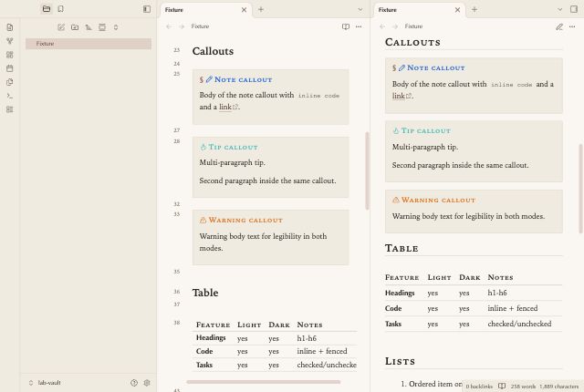Open more options in right pane

(572, 26)
